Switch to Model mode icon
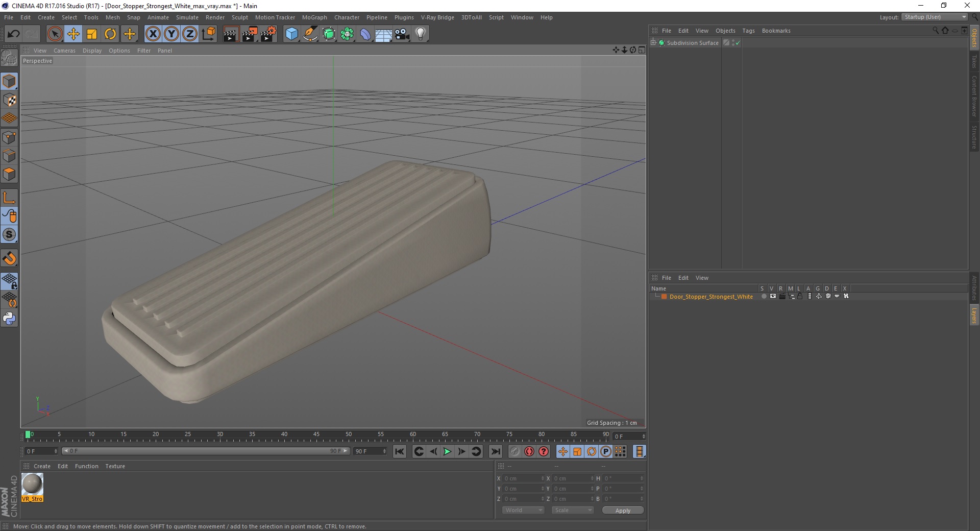 pyautogui.click(x=9, y=81)
